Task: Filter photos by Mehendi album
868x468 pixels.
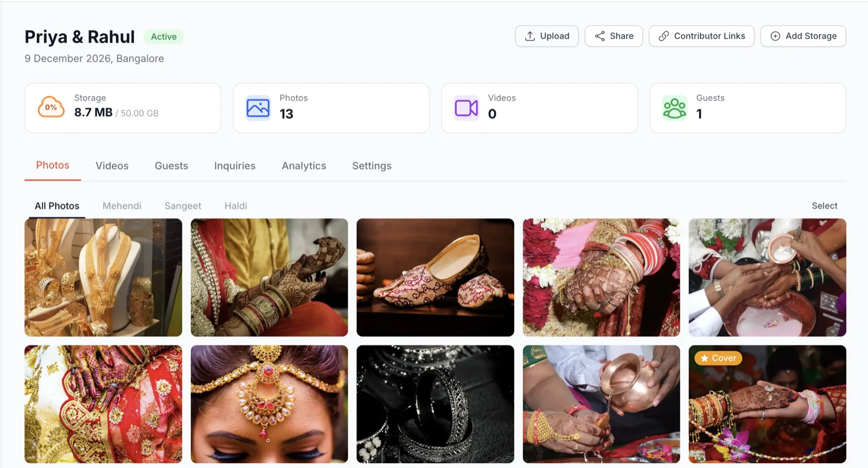Action: (x=122, y=206)
